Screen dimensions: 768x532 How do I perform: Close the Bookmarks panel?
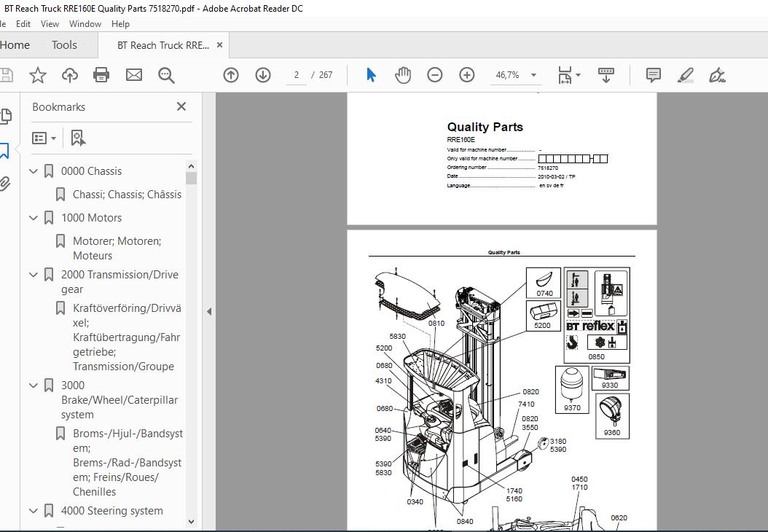[181, 106]
